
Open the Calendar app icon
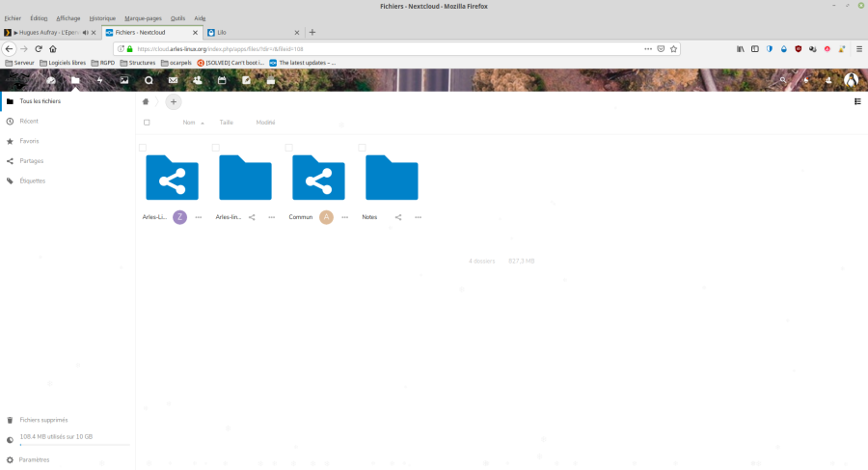(222, 80)
